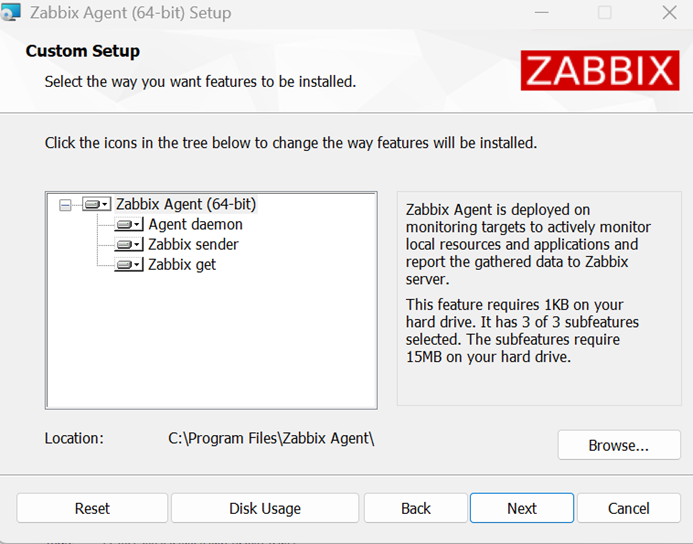Select the Zabbix sender tree item
The height and width of the screenshot is (544, 693).
coord(193,245)
